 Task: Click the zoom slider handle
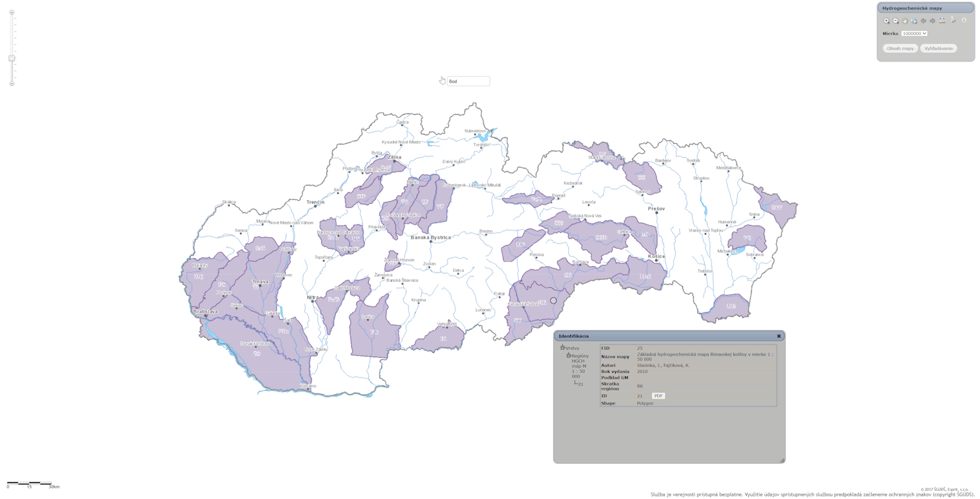[12, 58]
